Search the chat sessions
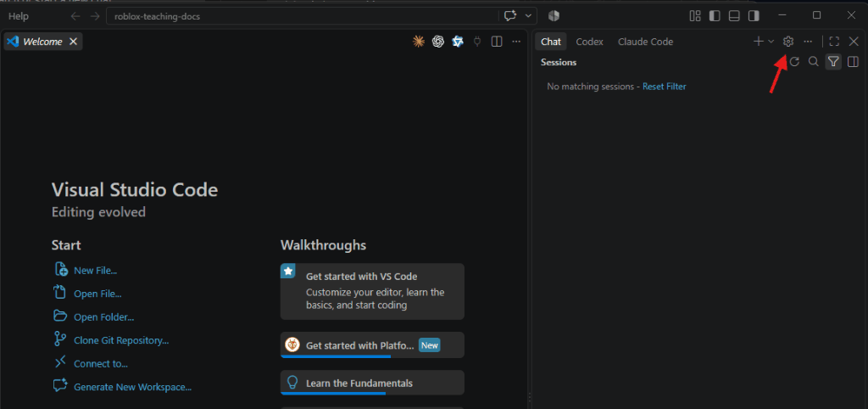868x409 pixels. pyautogui.click(x=813, y=61)
